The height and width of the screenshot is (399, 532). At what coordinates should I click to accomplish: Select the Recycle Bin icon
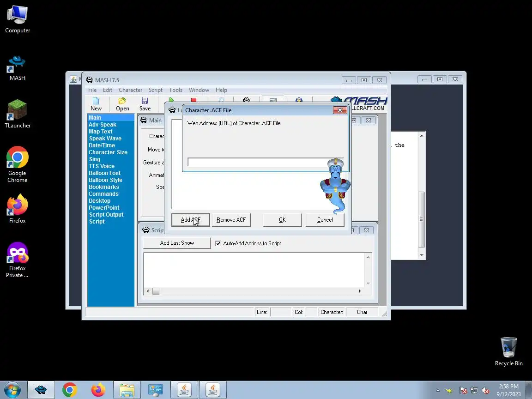(x=508, y=351)
